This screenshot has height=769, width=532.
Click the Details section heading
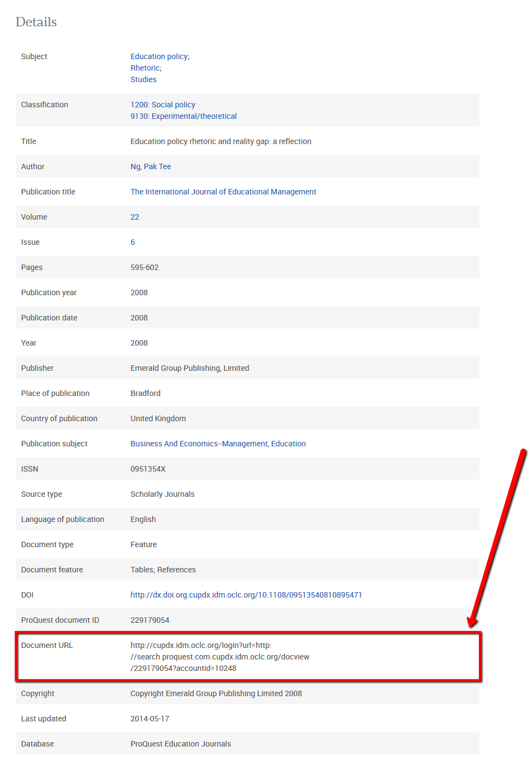point(36,22)
